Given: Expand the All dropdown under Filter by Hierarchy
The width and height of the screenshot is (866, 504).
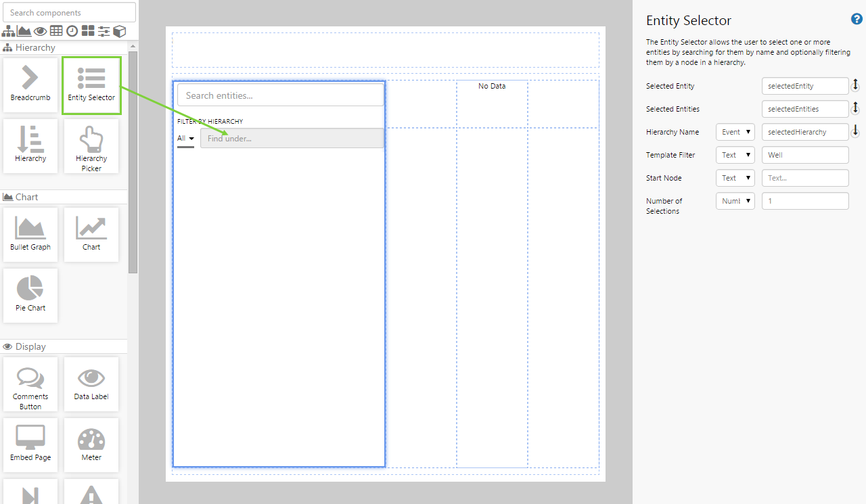Looking at the screenshot, I should tap(185, 139).
